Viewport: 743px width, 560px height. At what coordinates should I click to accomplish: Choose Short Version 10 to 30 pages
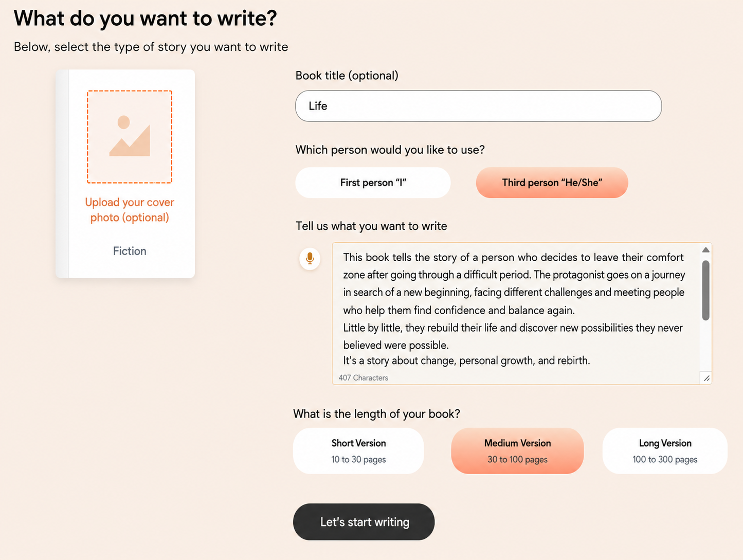(x=358, y=451)
